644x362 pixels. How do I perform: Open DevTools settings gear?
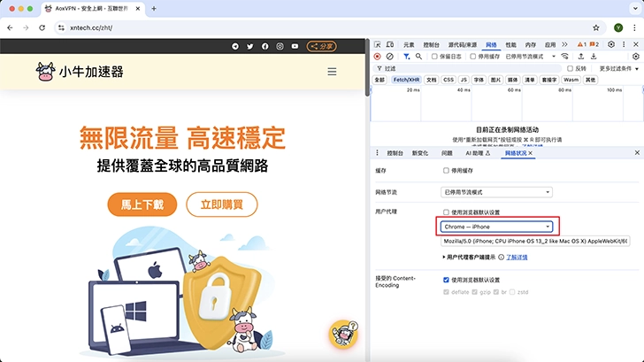[610, 44]
